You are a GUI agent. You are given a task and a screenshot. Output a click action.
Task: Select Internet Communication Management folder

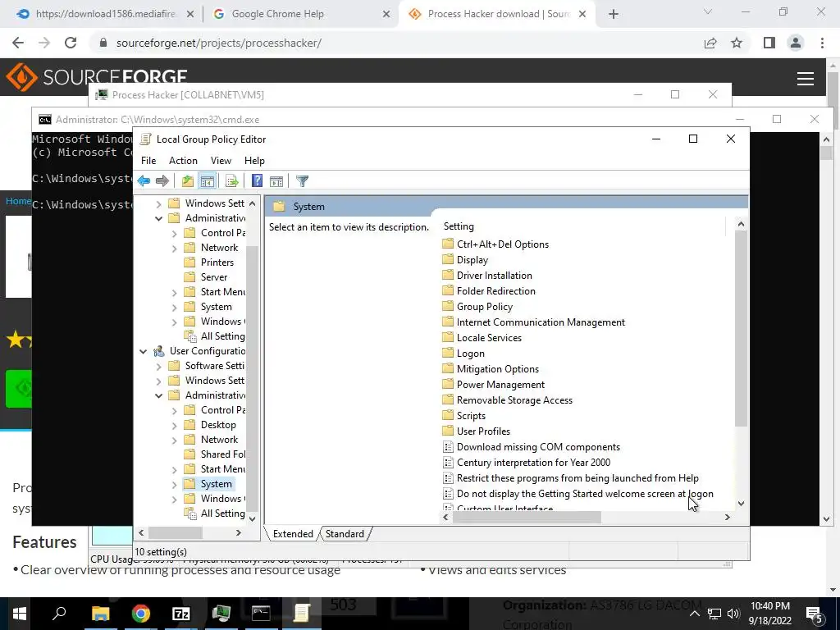point(533,322)
